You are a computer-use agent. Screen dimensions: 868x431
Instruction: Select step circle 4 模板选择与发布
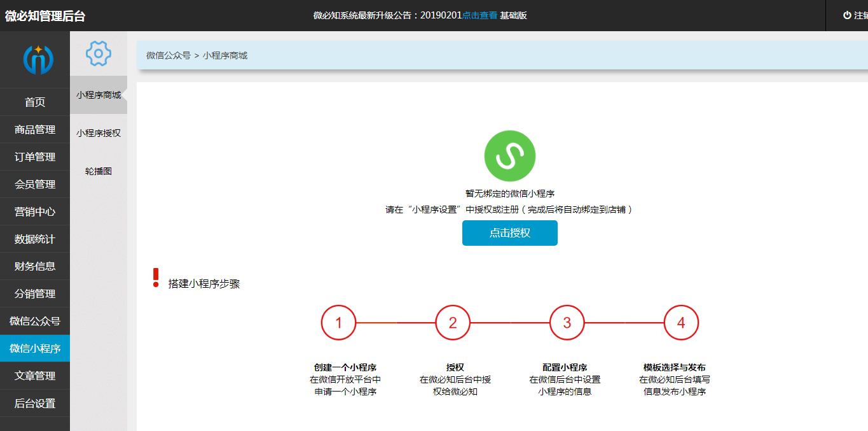[x=681, y=322]
